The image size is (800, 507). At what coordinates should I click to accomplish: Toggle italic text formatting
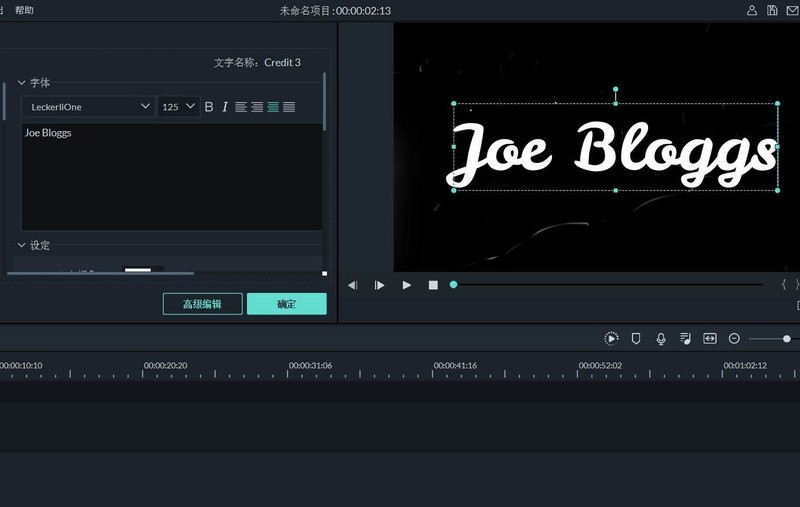pyautogui.click(x=225, y=107)
